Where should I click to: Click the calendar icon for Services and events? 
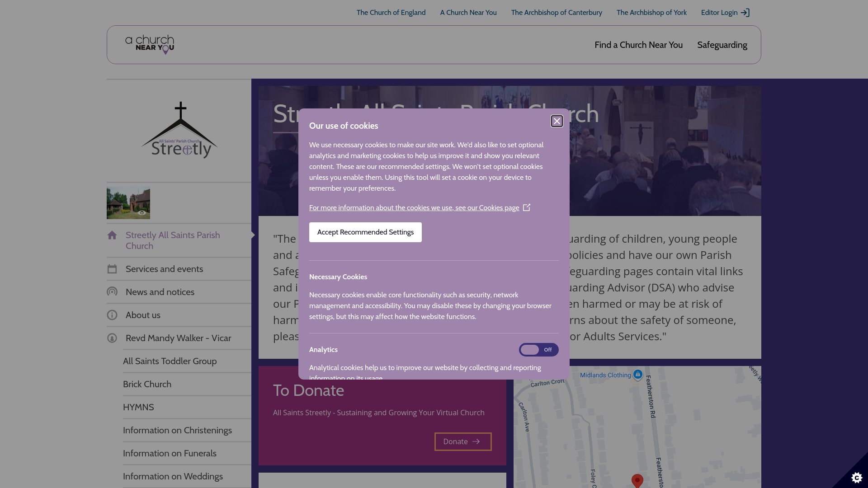point(112,269)
